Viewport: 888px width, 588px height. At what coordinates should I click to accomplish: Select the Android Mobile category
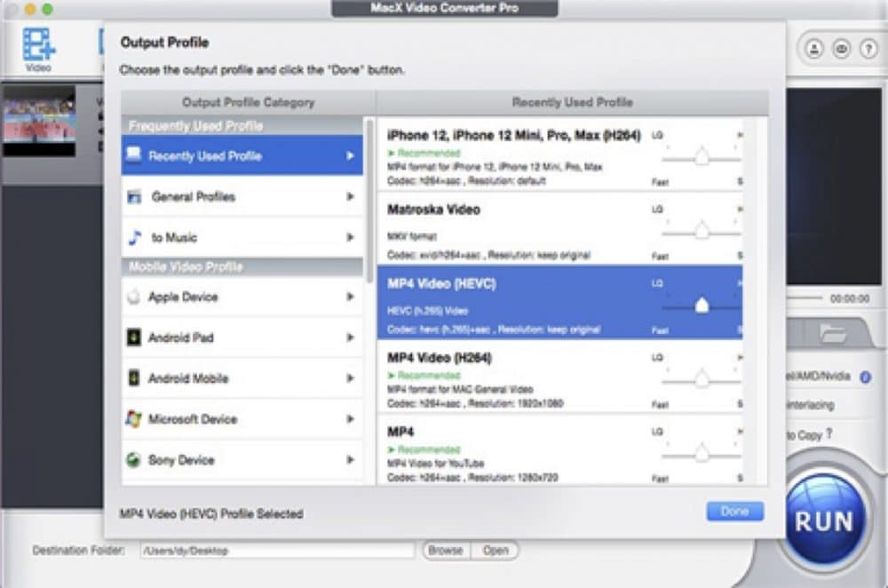242,377
